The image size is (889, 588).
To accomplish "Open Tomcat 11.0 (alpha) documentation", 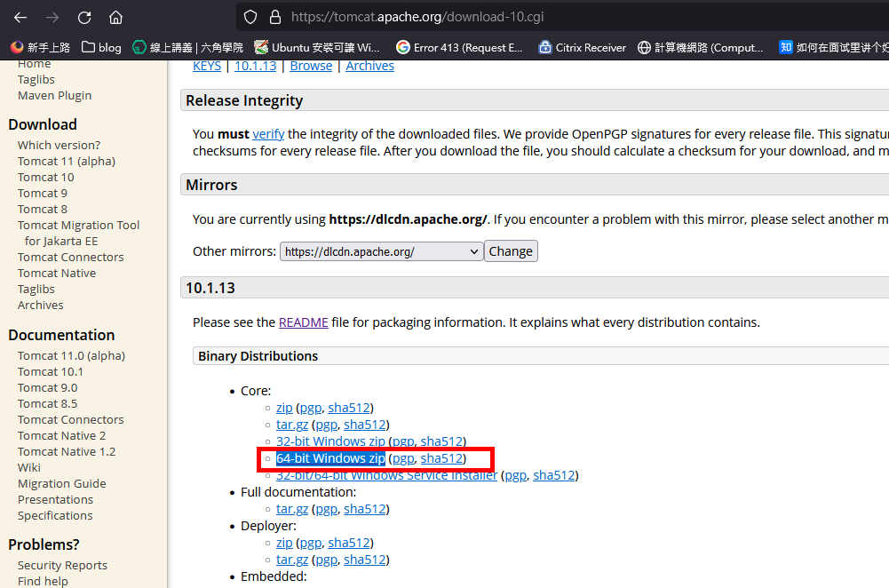I will 71,355.
